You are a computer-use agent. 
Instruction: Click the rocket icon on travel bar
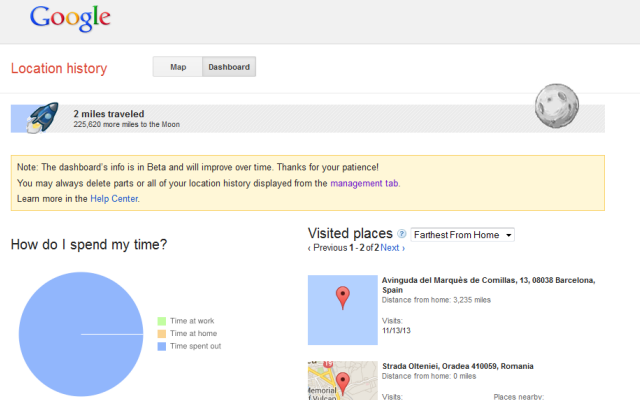click(42, 118)
